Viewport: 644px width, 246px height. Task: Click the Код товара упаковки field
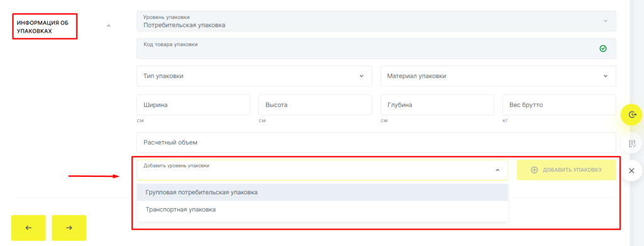click(x=376, y=48)
